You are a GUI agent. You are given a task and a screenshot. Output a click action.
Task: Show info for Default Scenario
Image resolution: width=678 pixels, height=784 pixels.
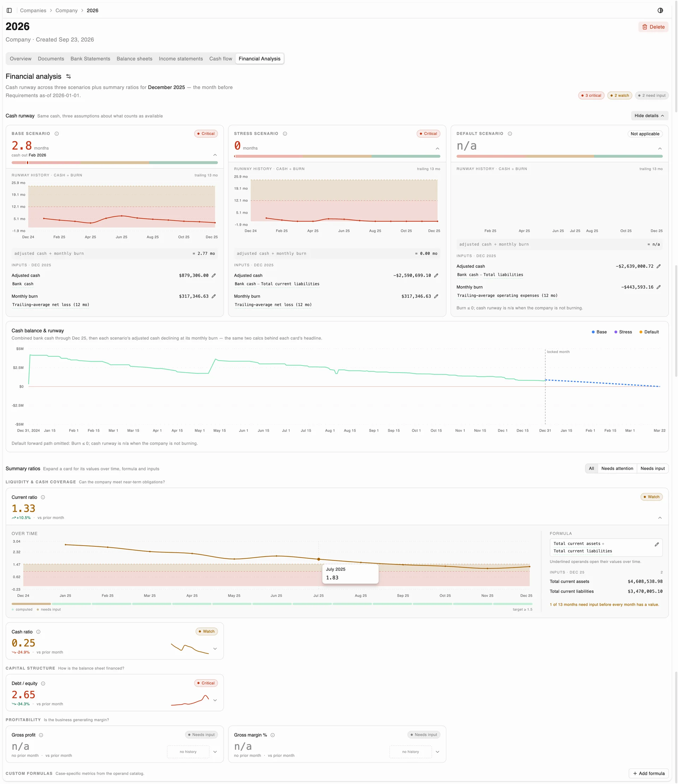pyautogui.click(x=510, y=133)
